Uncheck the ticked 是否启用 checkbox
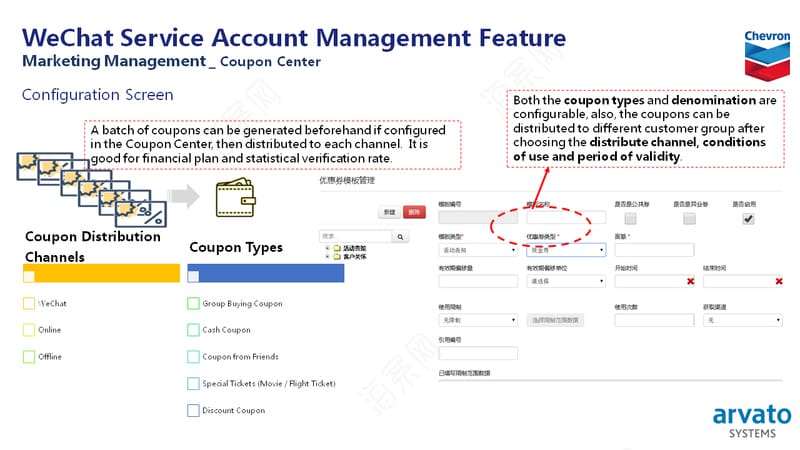The image size is (800, 450). coord(748,219)
